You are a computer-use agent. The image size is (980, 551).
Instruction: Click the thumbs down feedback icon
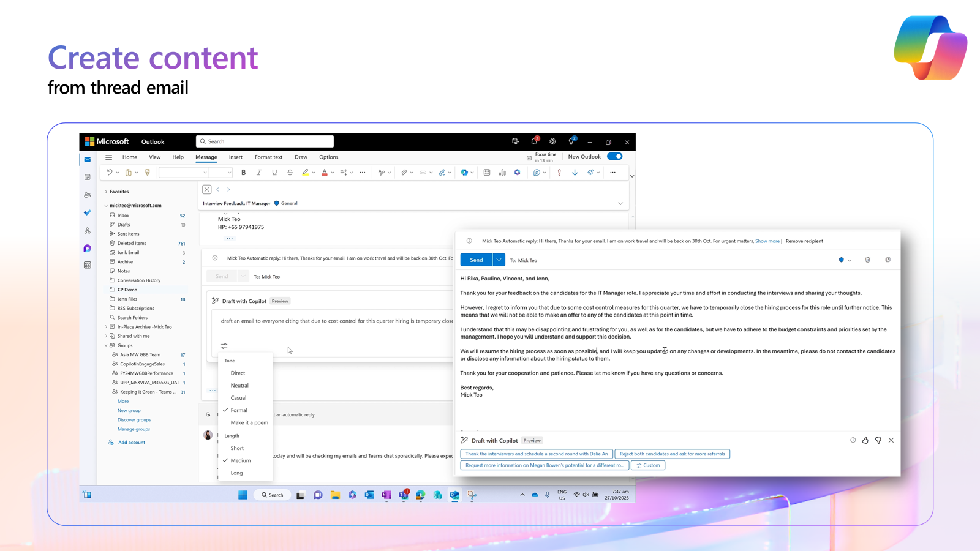tap(878, 440)
